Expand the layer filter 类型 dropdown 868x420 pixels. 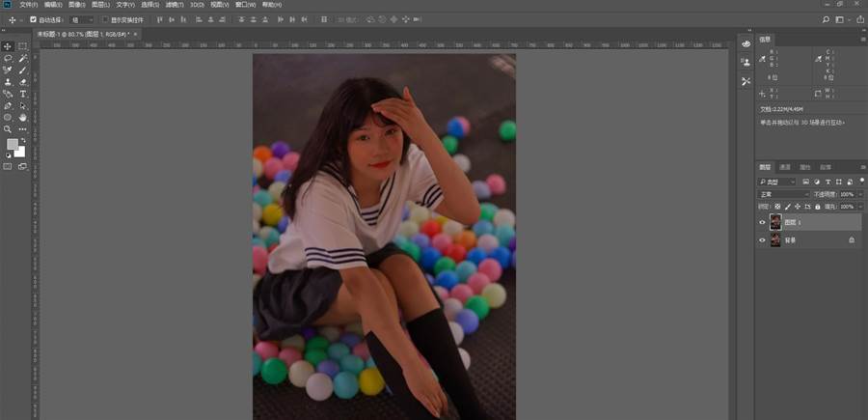(x=777, y=182)
